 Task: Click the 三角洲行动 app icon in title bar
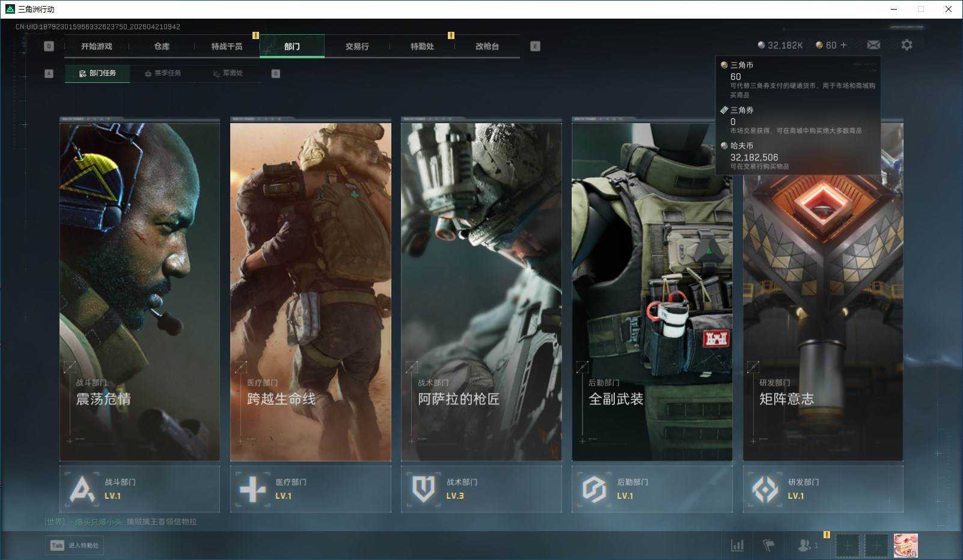click(10, 9)
